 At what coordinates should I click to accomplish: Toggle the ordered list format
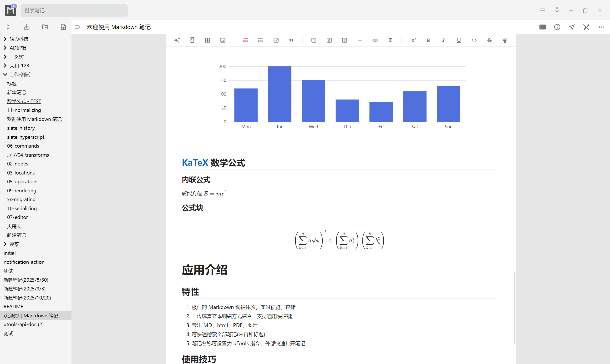[x=245, y=40]
